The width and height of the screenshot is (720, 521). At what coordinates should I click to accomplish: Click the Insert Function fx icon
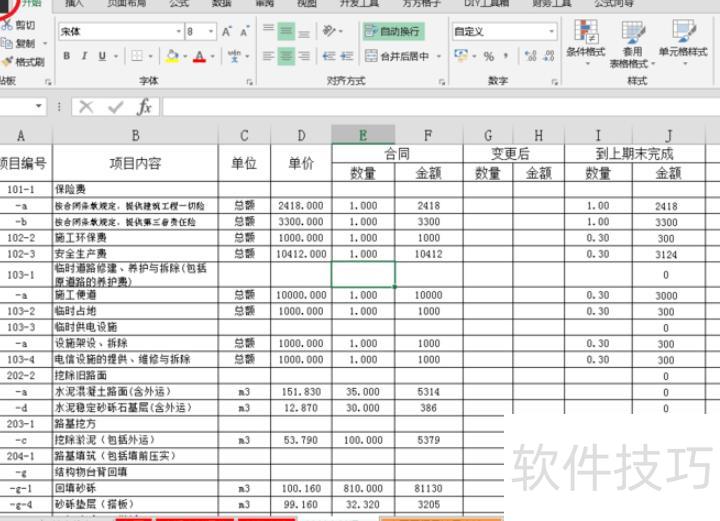(144, 107)
